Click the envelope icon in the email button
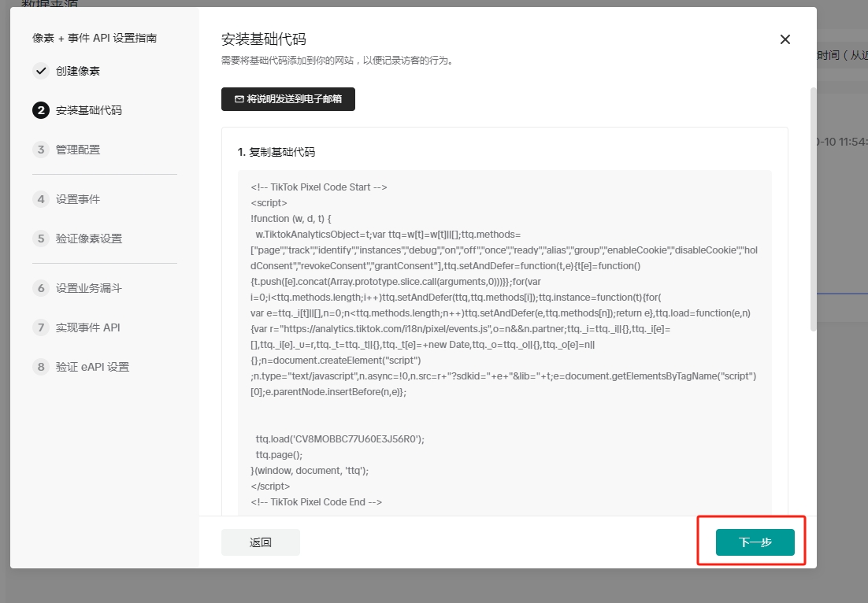 pyautogui.click(x=239, y=99)
